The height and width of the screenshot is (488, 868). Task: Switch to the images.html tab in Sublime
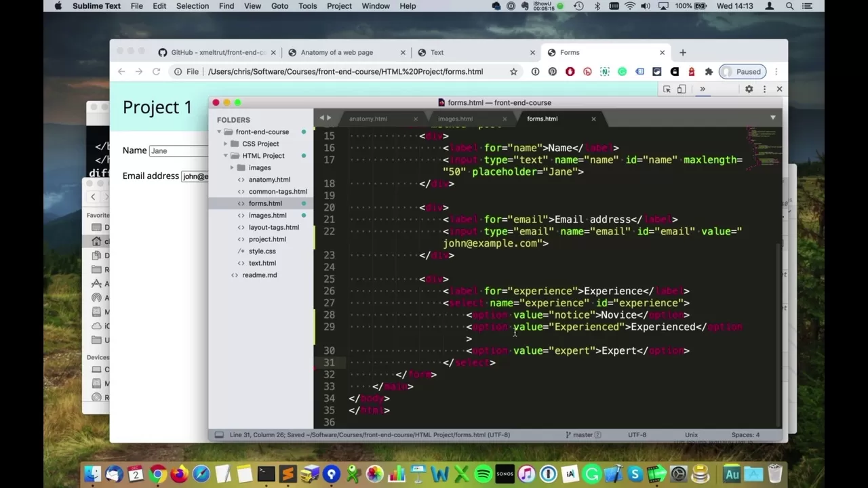coord(454,118)
